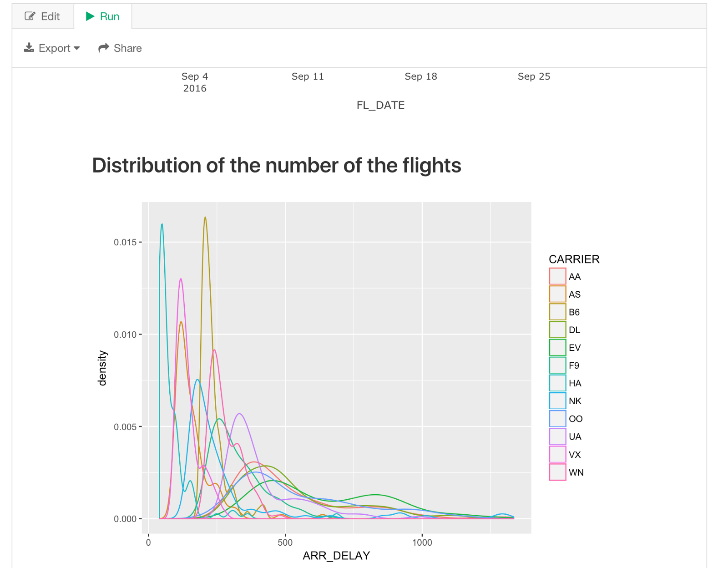Select the DL legend color box
This screenshot has width=728, height=568.
(557, 330)
